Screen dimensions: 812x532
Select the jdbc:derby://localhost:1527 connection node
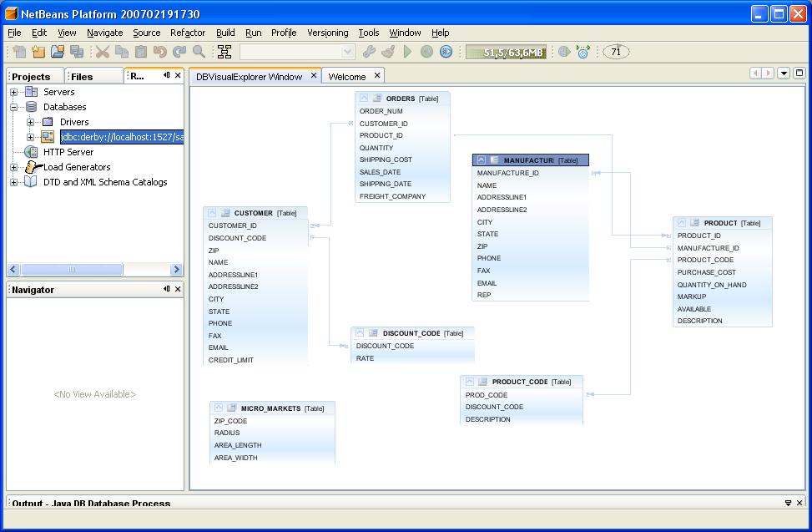(122, 137)
